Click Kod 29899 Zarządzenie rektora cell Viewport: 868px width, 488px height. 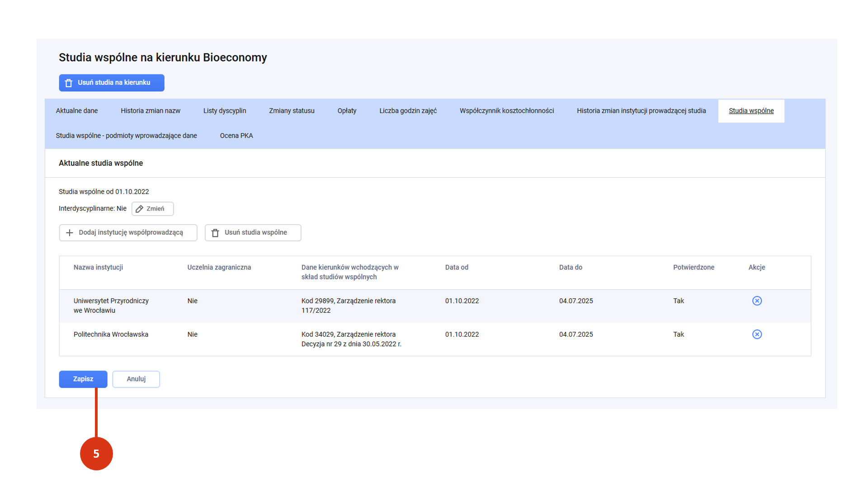click(x=349, y=306)
